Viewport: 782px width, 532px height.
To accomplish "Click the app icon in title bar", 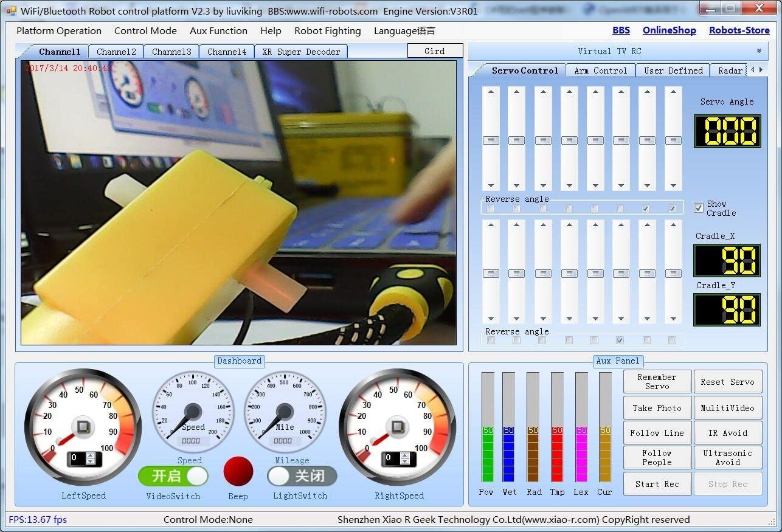I will [11, 11].
